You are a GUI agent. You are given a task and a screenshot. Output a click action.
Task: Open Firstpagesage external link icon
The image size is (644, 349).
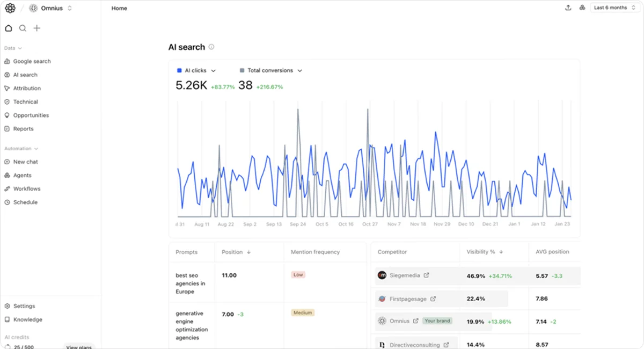(433, 299)
